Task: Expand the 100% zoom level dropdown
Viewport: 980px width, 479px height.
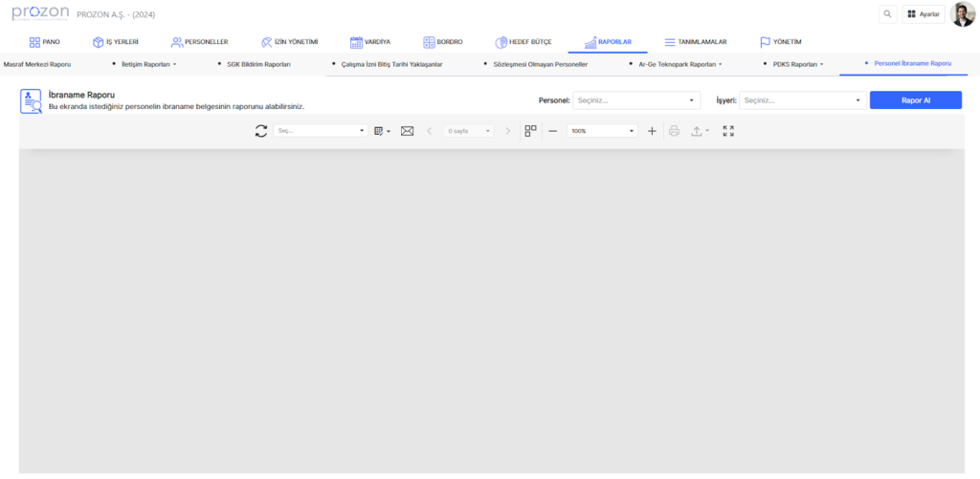Action: (602, 131)
